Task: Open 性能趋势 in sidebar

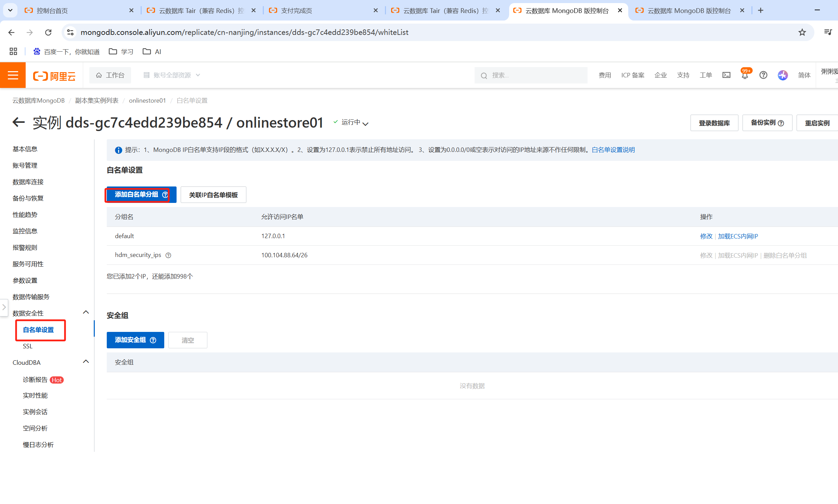Action: pyautogui.click(x=25, y=215)
